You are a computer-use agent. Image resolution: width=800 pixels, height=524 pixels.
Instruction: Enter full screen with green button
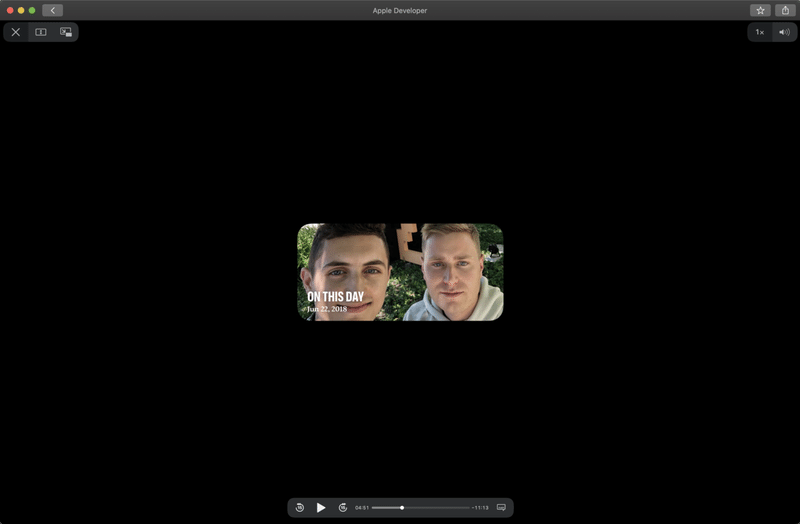(x=32, y=10)
